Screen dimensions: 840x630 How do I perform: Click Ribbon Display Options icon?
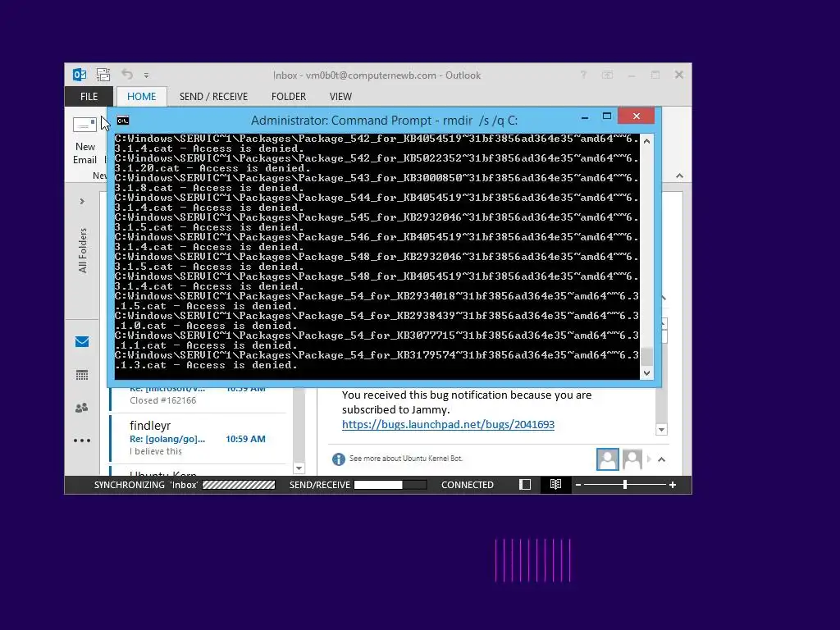pos(608,75)
